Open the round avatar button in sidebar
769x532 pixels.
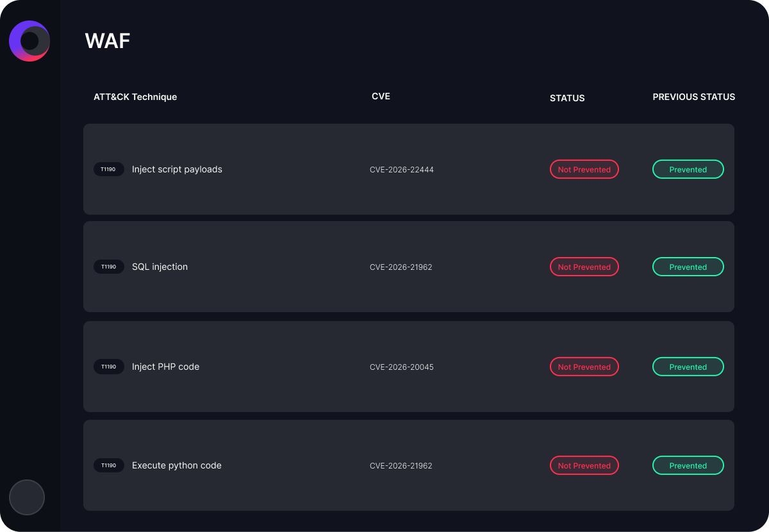click(27, 497)
